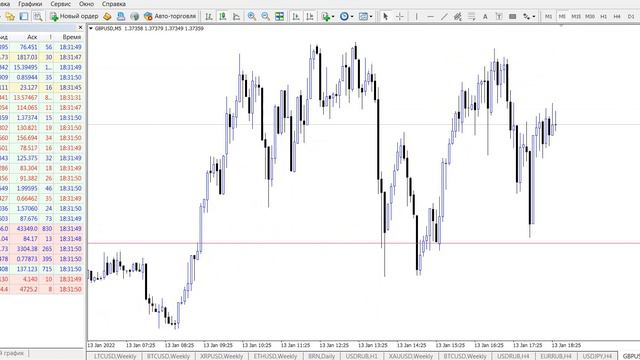Switch timeframe to H4
Image resolution: width=640 pixels, height=360 pixels.
pos(617,16)
